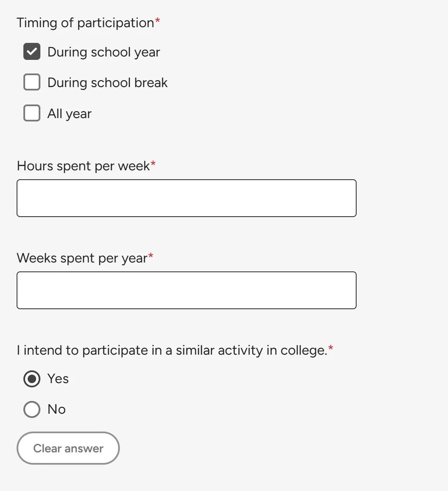Screen dimensions: 448x491
Task: Click the "Timing of participation" heading
Action: pyautogui.click(x=85, y=23)
